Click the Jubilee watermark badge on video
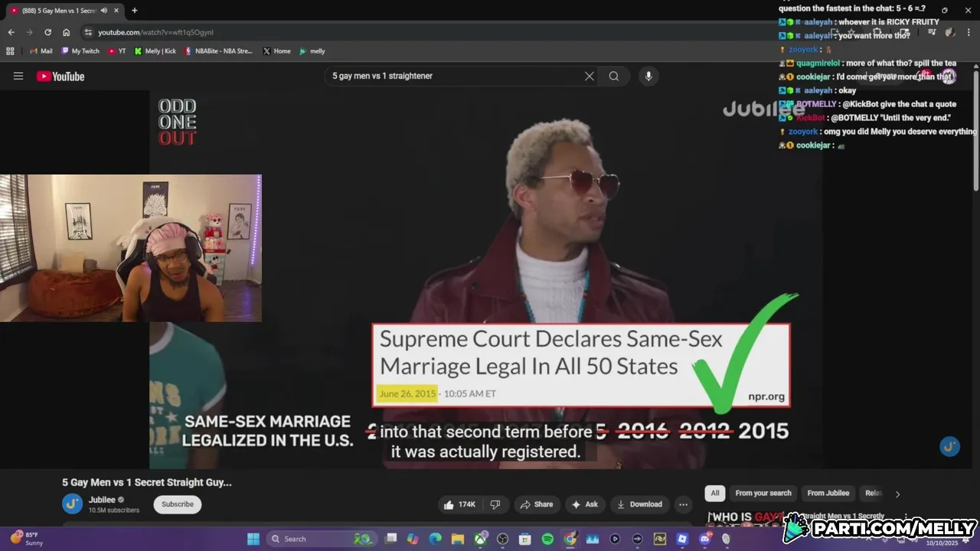 click(x=949, y=446)
